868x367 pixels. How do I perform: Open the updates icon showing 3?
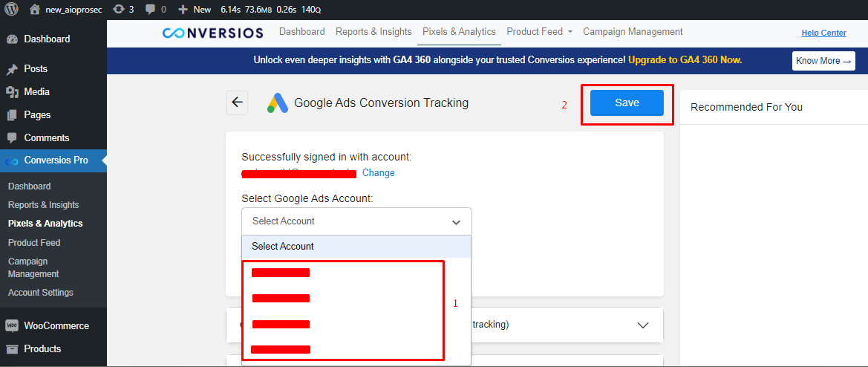[x=118, y=10]
